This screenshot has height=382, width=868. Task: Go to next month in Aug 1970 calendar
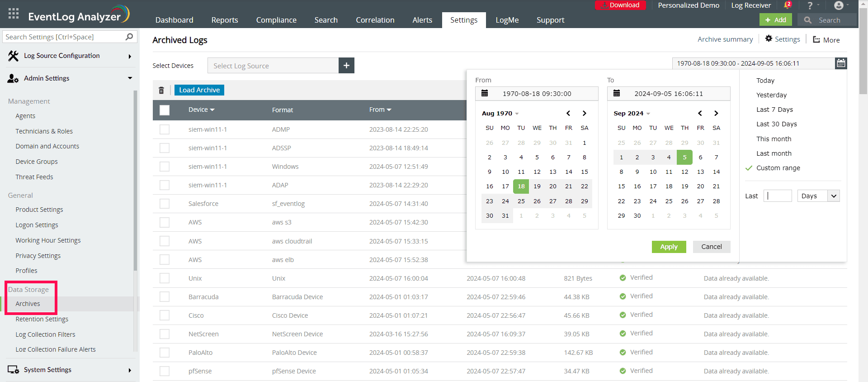pyautogui.click(x=584, y=113)
